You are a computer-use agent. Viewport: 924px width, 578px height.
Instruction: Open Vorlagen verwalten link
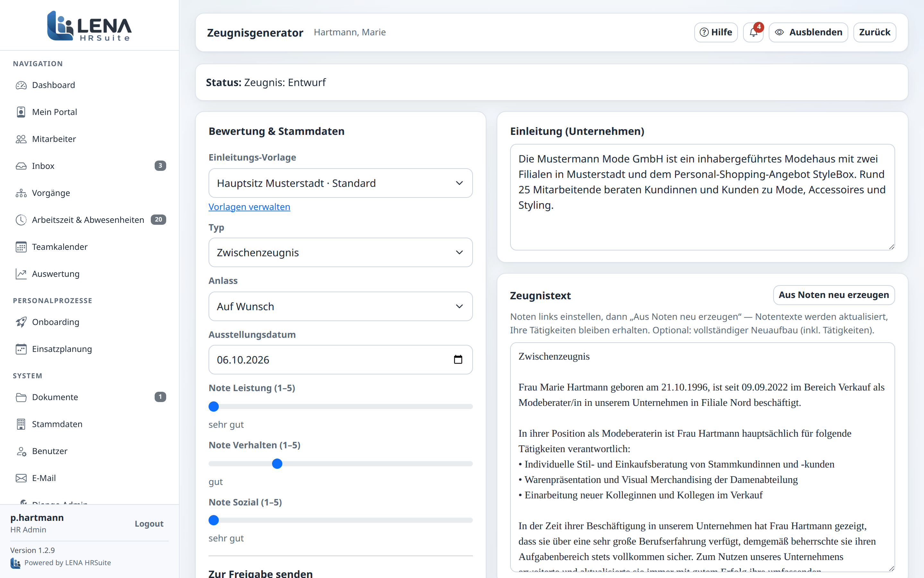pyautogui.click(x=249, y=207)
